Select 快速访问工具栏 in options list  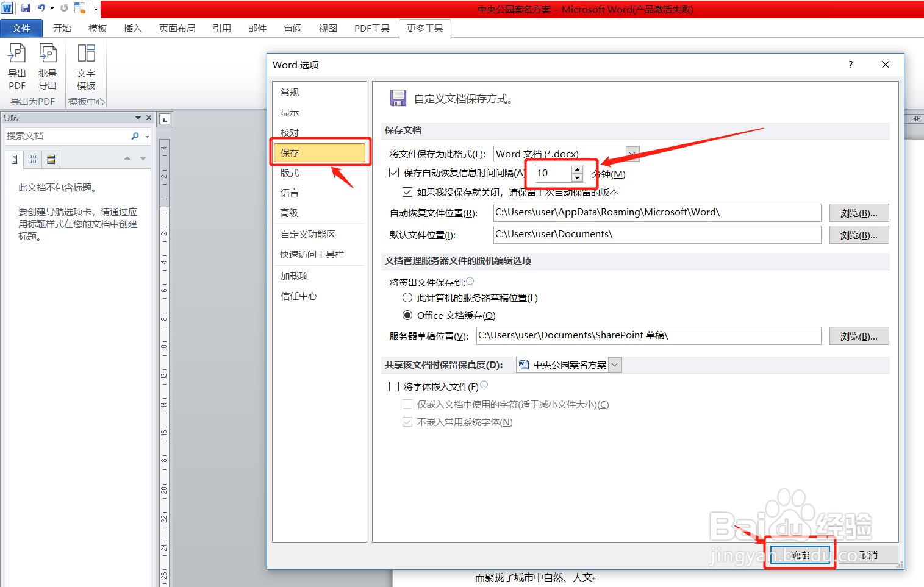[319, 255]
